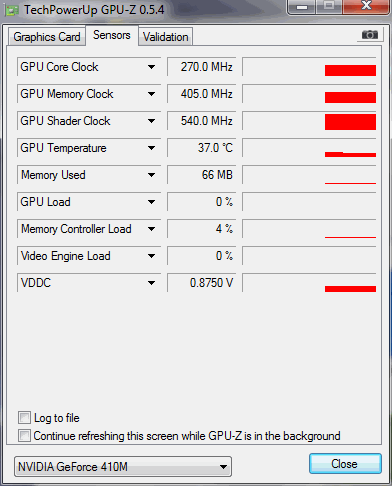Select the Sensors tab

[x=112, y=35]
